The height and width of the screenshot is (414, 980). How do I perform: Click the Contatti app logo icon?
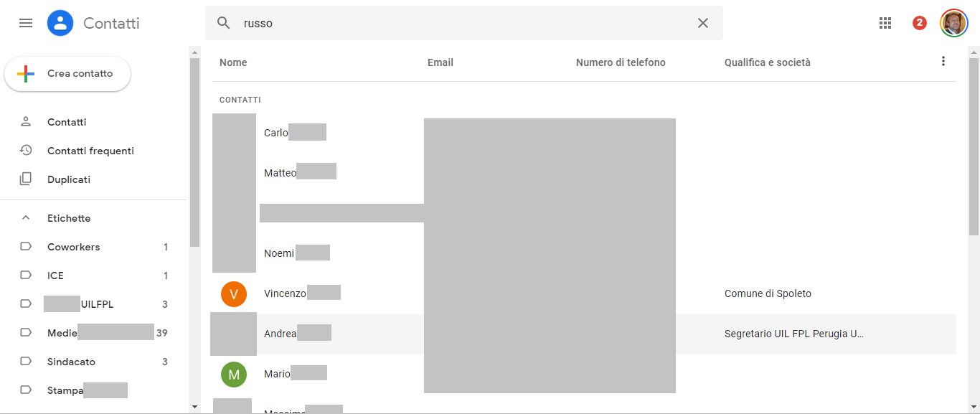click(x=60, y=23)
